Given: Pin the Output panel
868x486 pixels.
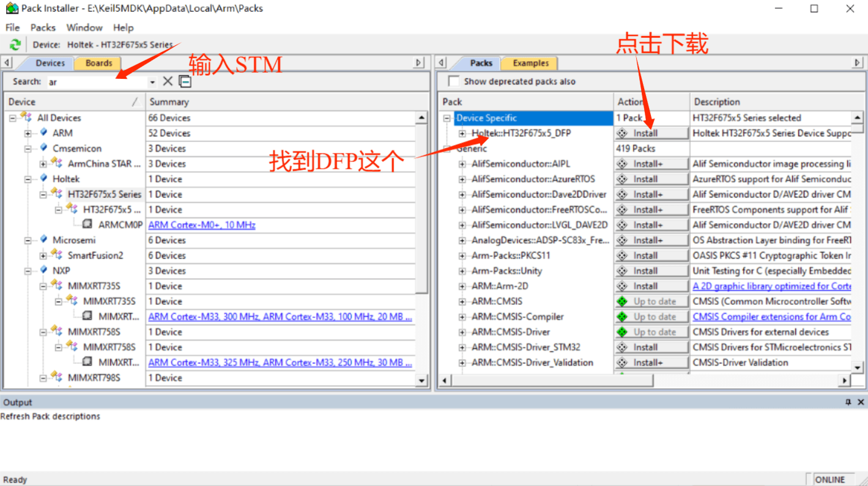Looking at the screenshot, I should (848, 402).
